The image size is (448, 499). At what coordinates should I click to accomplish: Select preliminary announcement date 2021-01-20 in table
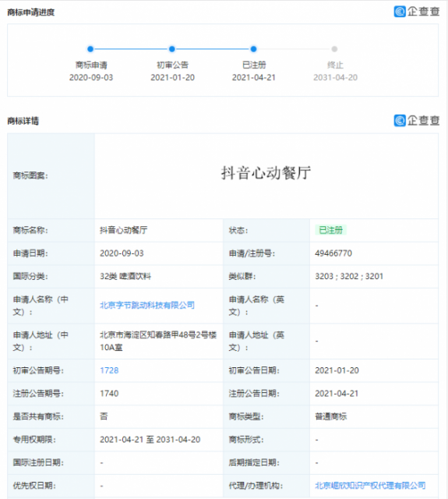(x=337, y=370)
